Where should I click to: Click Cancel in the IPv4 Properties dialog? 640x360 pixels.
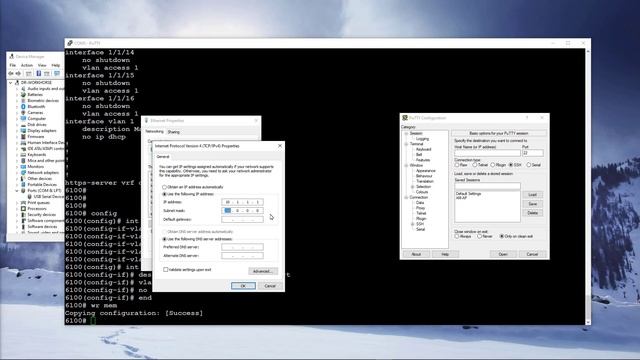click(x=270, y=286)
